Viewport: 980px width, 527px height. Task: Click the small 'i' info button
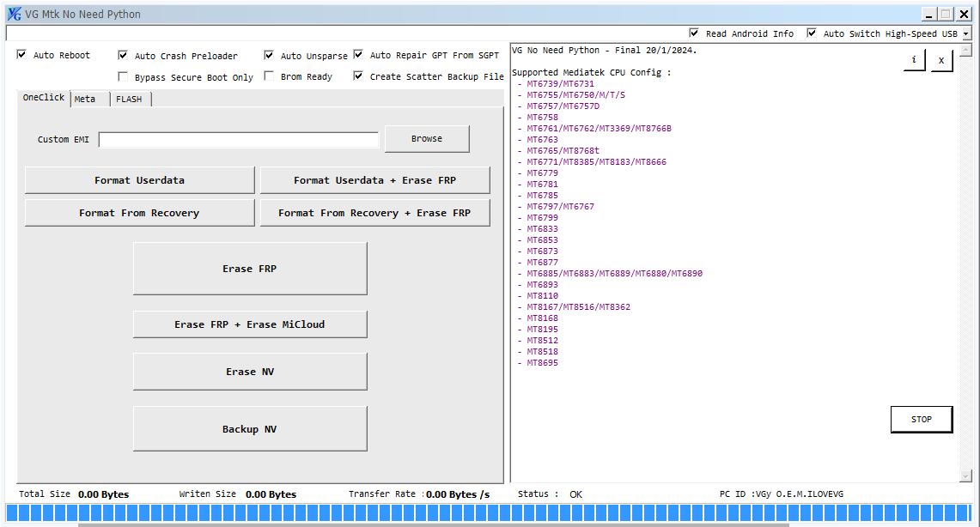pyautogui.click(x=914, y=60)
